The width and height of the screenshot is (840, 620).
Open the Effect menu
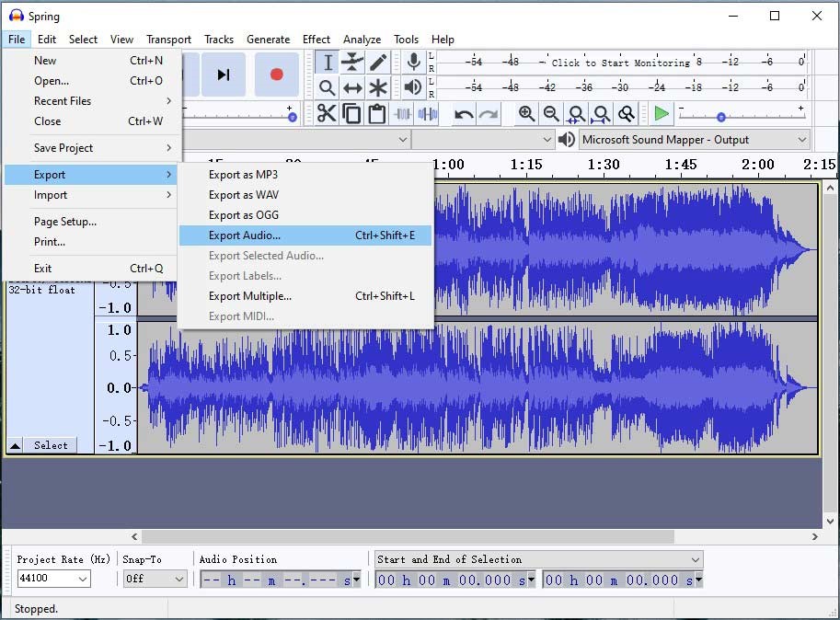(x=316, y=39)
